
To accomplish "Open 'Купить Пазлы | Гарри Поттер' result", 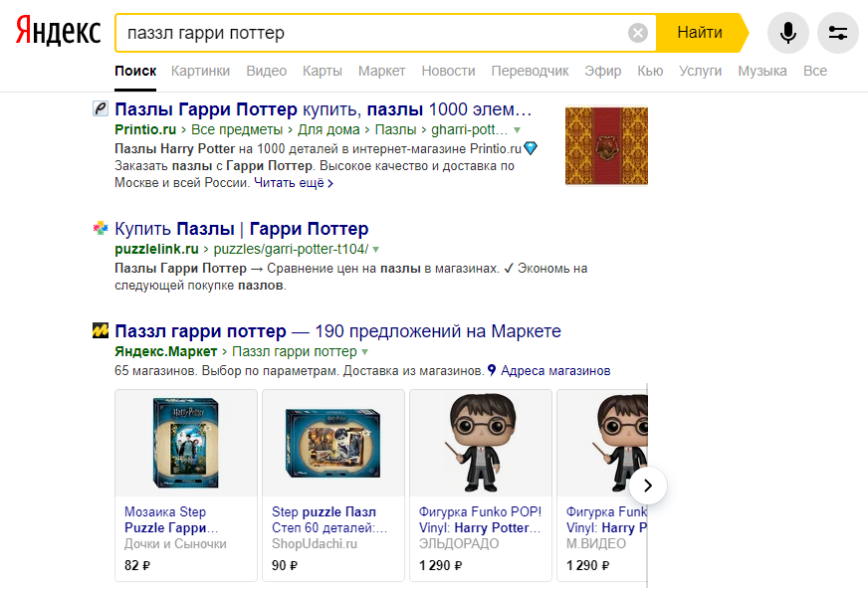I will coord(241,229).
